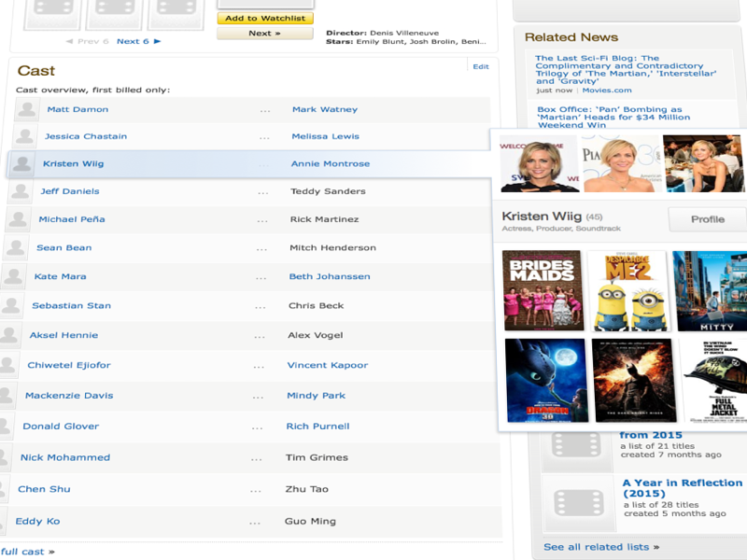Open Michael Peña's page

[72, 219]
